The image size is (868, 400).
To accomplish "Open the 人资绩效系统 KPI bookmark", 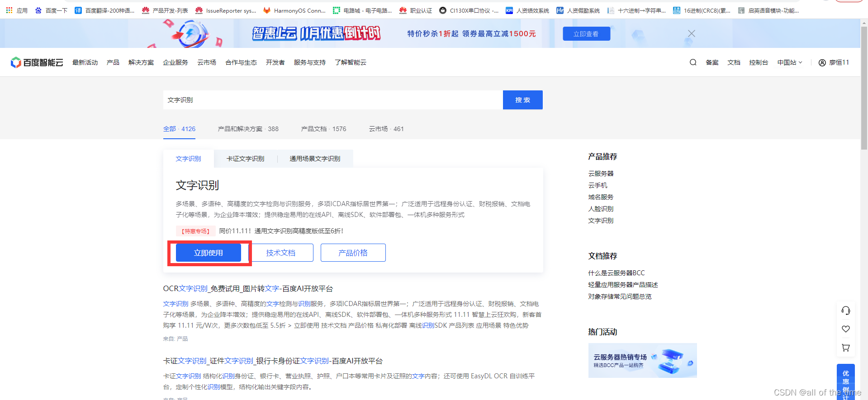I will click(x=527, y=10).
